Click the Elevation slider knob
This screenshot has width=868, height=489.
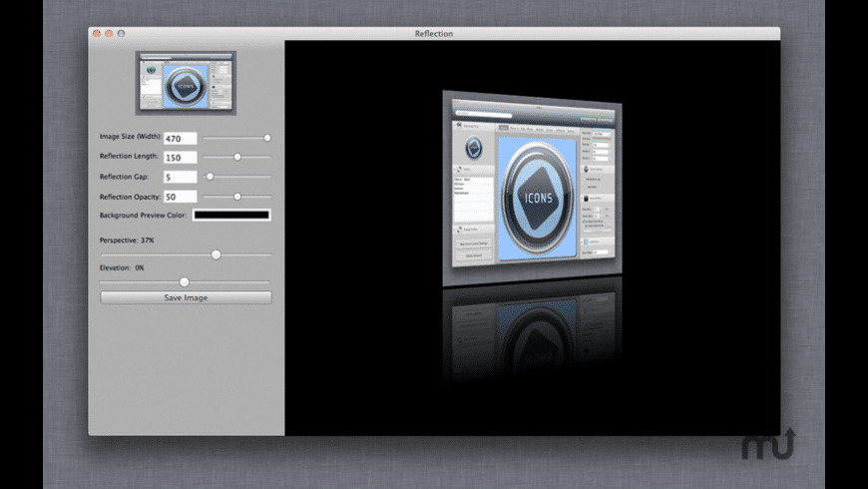point(185,282)
